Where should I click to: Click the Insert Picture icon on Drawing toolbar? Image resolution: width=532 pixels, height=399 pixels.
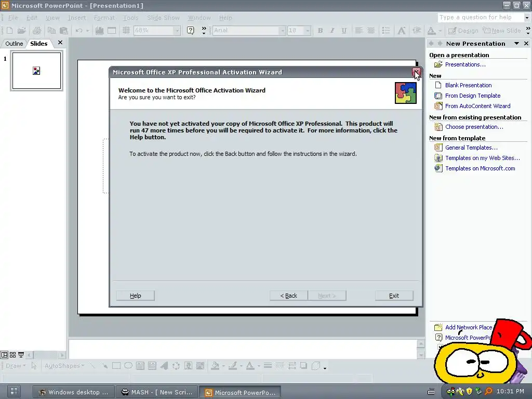tap(201, 366)
